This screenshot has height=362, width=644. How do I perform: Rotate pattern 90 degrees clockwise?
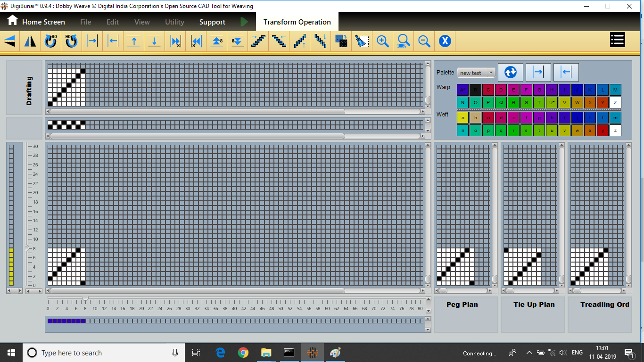(x=51, y=41)
